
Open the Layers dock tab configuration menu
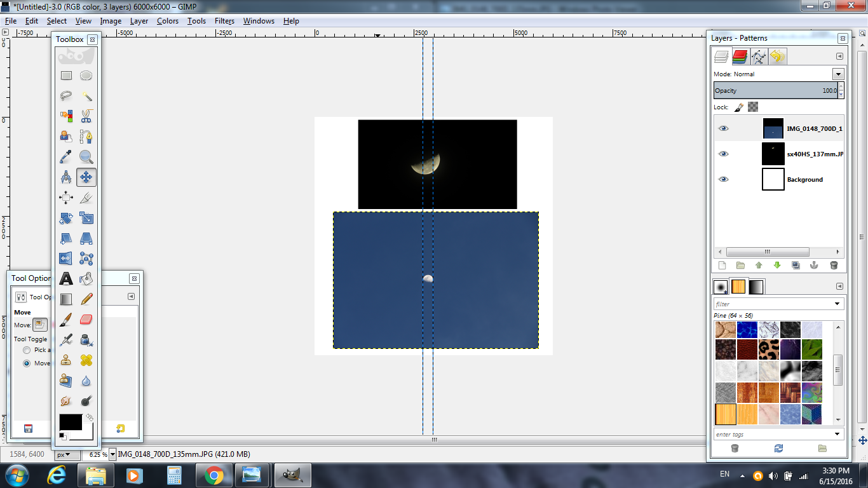(839, 57)
